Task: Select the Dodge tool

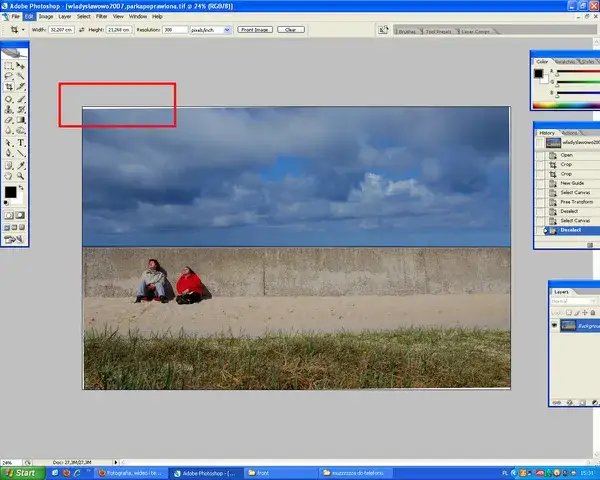Action: pyautogui.click(x=20, y=131)
